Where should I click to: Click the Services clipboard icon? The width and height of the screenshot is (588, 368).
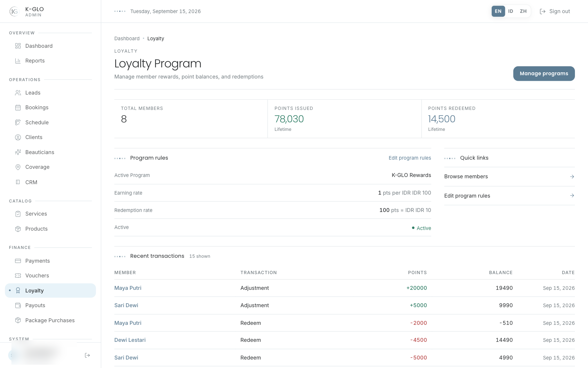click(18, 214)
